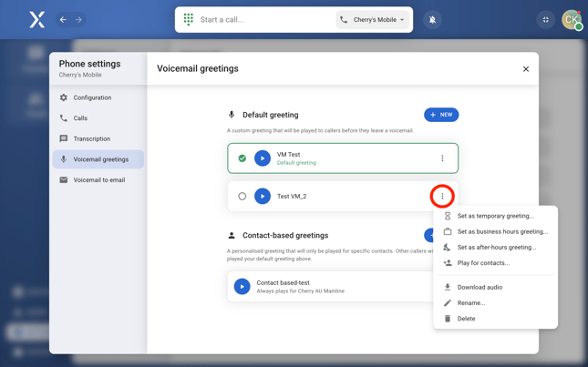
Task: Click the X logo in header
Action: (x=36, y=19)
